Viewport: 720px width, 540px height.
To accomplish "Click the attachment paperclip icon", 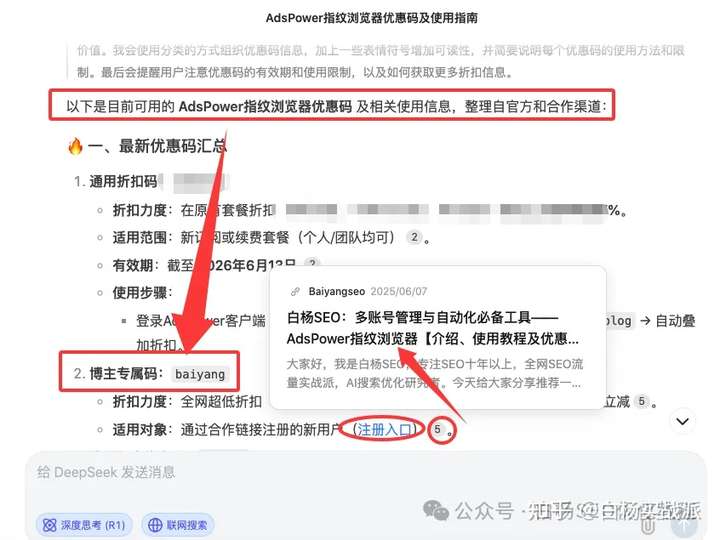I will [648, 525].
